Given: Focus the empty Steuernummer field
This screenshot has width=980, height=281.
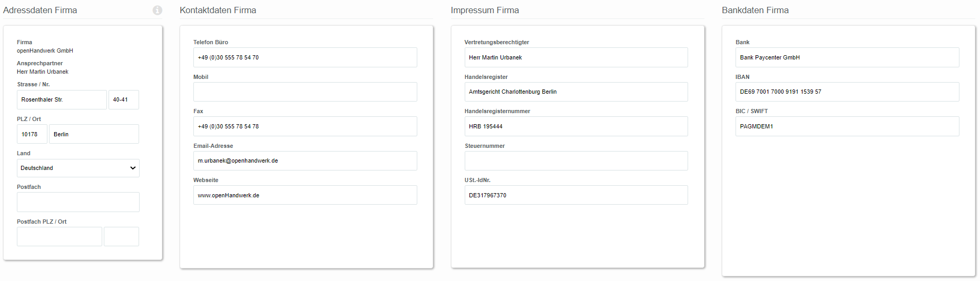Looking at the screenshot, I should point(576,160).
